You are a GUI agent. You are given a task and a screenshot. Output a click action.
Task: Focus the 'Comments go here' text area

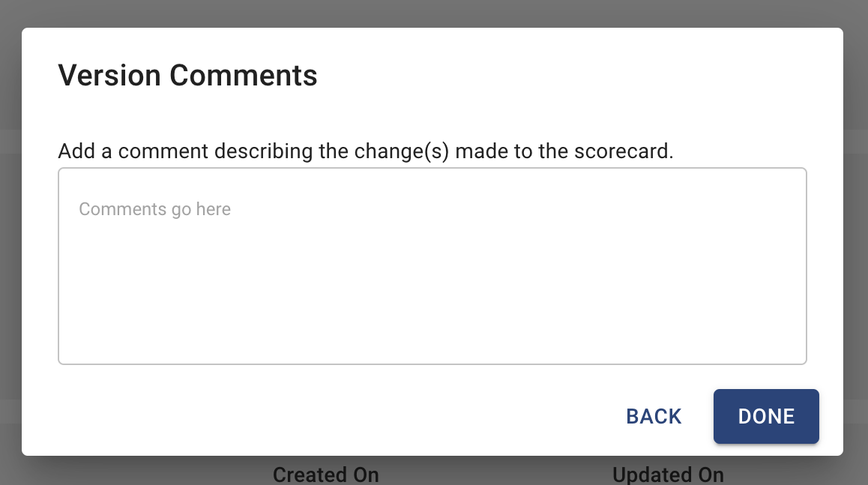pos(433,266)
